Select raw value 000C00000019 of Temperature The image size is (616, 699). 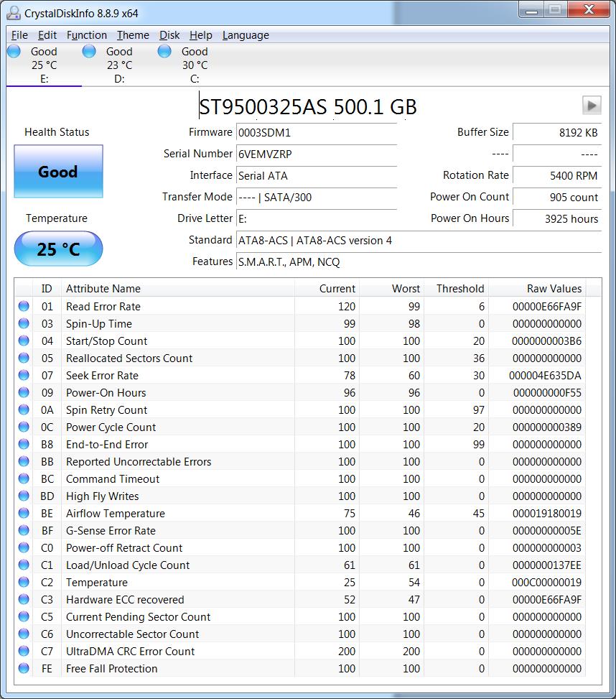(x=546, y=583)
